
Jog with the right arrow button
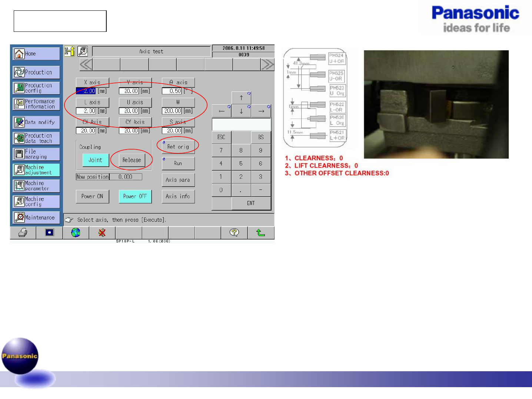(x=261, y=111)
